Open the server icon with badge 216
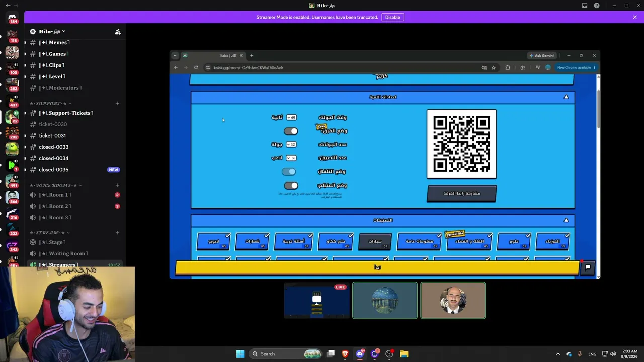Screen dimensions: 644x362 point(12,212)
